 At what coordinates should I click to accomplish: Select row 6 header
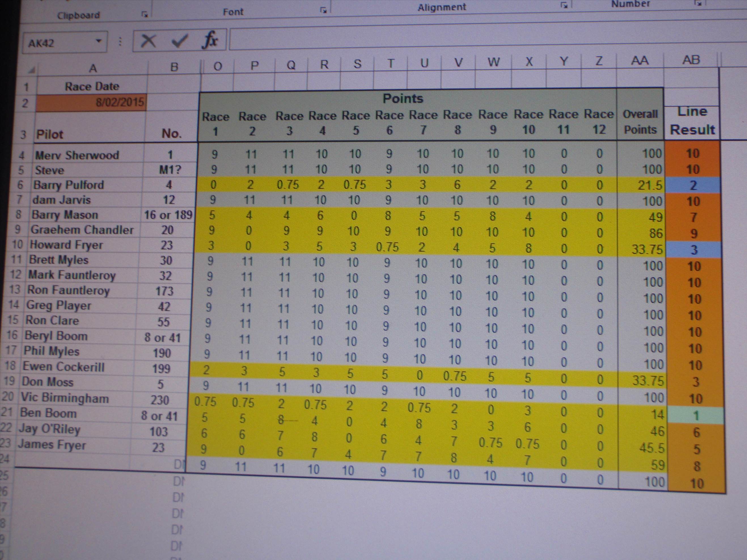point(20,185)
